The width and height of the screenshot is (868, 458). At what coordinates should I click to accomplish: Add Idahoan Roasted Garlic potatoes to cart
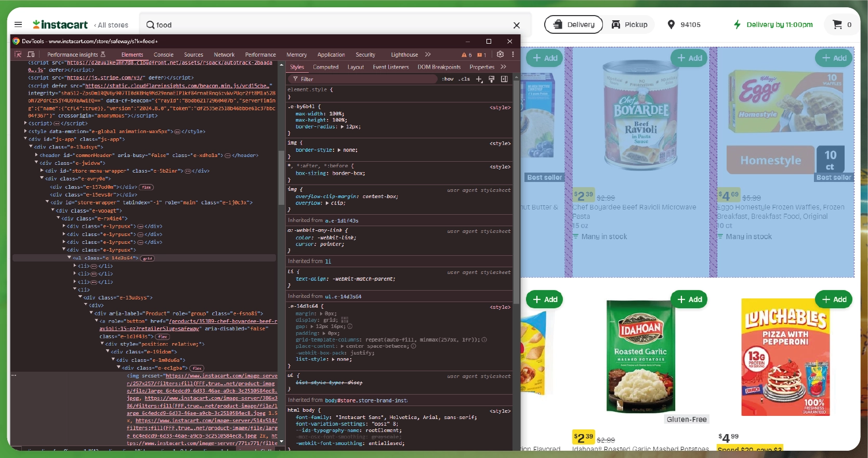coord(690,299)
